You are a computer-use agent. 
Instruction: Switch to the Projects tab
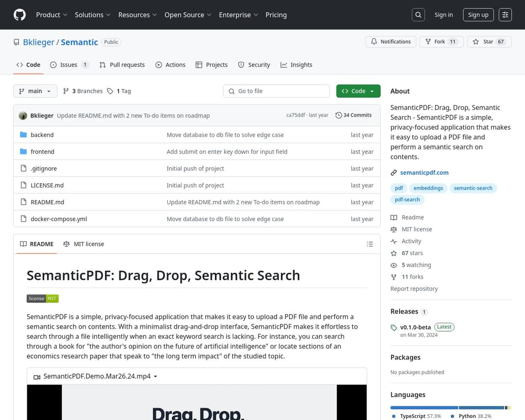click(x=211, y=65)
